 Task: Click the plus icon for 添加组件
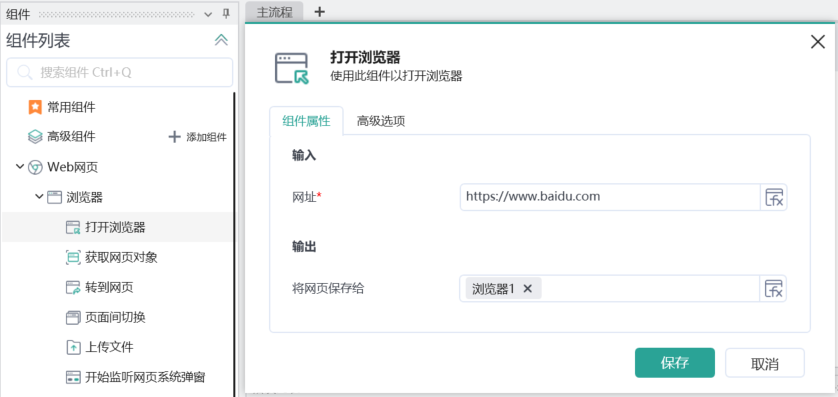(174, 137)
